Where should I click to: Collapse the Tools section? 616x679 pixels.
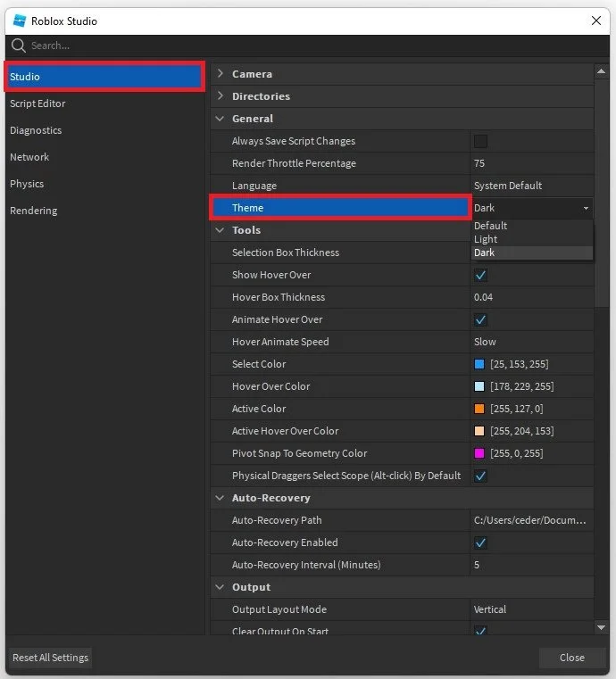(220, 230)
